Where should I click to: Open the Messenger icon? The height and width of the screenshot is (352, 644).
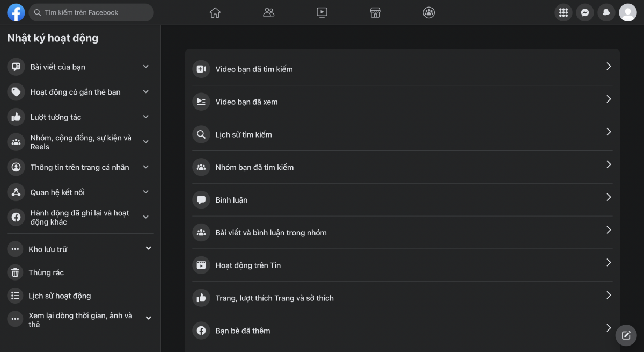click(585, 12)
